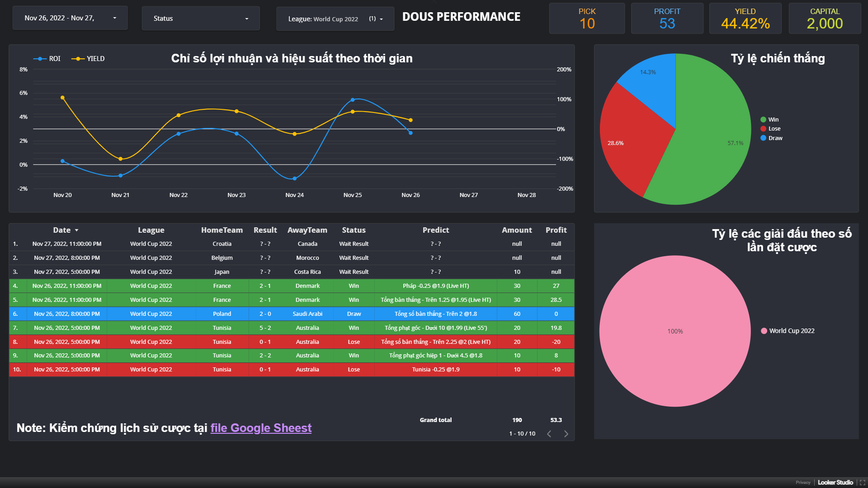The image size is (868, 488).
Task: Expand the Status filter dropdown
Action: (x=201, y=19)
